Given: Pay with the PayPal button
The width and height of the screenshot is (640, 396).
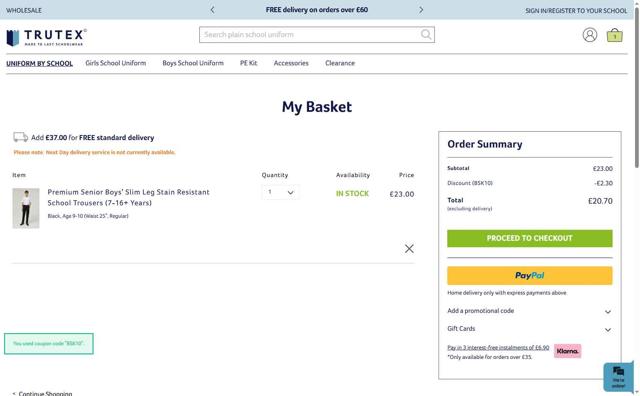Looking at the screenshot, I should 529,276.
